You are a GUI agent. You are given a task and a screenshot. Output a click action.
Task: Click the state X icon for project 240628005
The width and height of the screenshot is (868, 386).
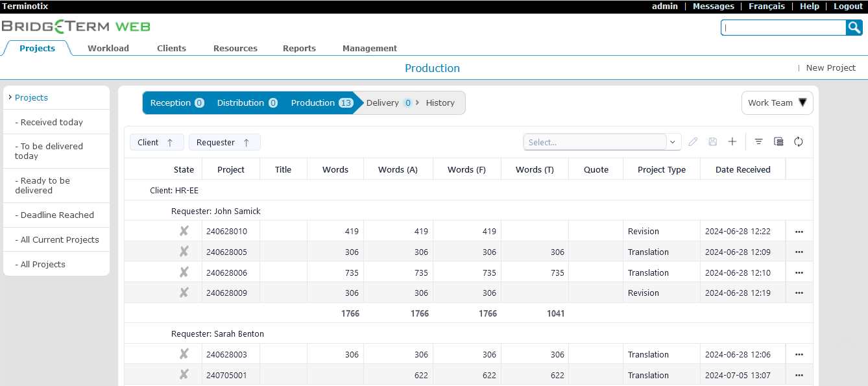tap(184, 252)
